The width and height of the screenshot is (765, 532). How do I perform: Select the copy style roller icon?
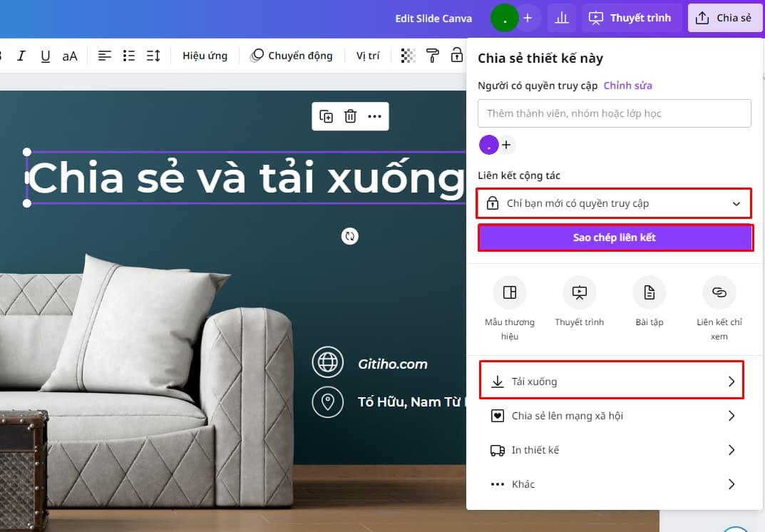pos(432,55)
